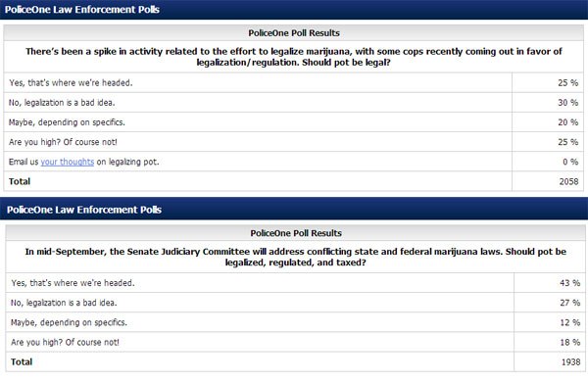Select second poll's PoliceOne Poll Results title

point(296,233)
